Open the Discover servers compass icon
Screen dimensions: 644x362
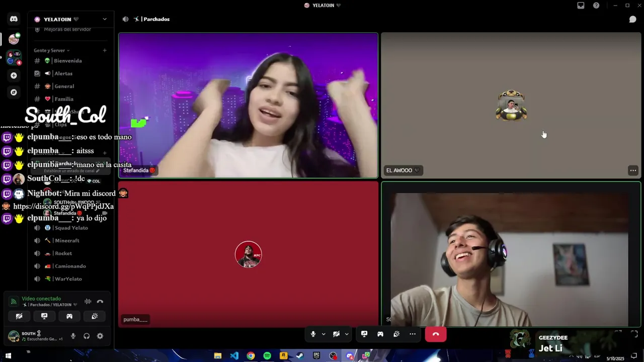point(14,93)
